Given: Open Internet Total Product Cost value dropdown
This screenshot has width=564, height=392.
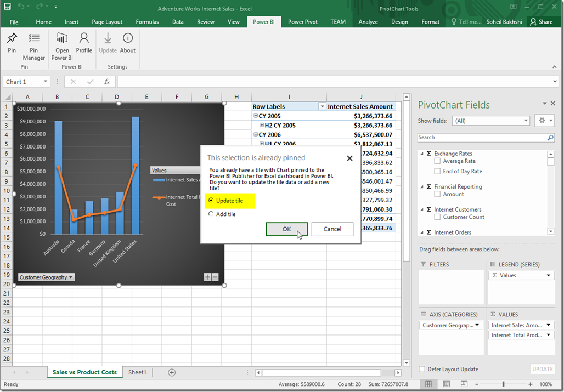Looking at the screenshot, I should click(x=549, y=335).
